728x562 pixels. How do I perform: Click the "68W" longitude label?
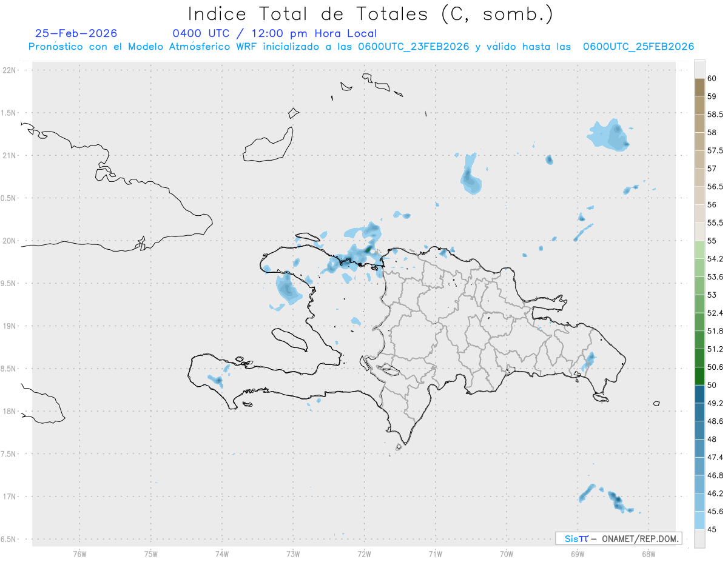point(649,554)
